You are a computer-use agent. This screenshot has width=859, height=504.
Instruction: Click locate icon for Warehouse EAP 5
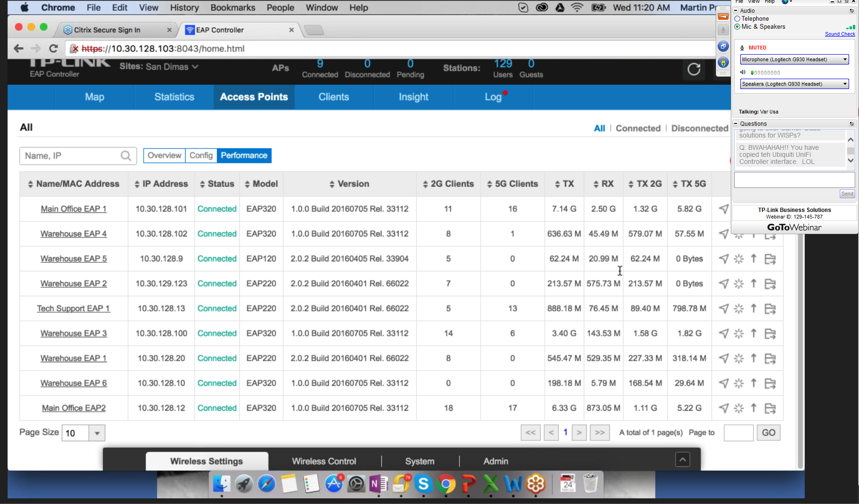pos(723,259)
